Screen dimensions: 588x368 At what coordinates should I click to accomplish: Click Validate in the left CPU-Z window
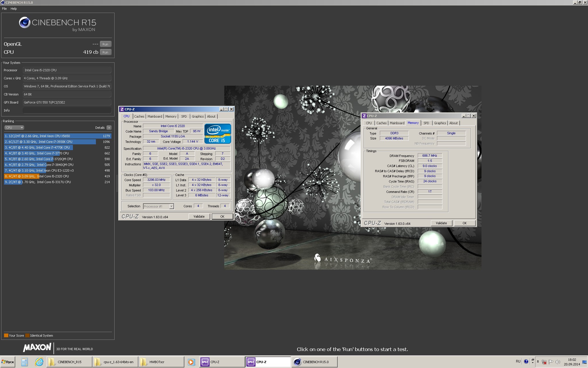tap(199, 216)
